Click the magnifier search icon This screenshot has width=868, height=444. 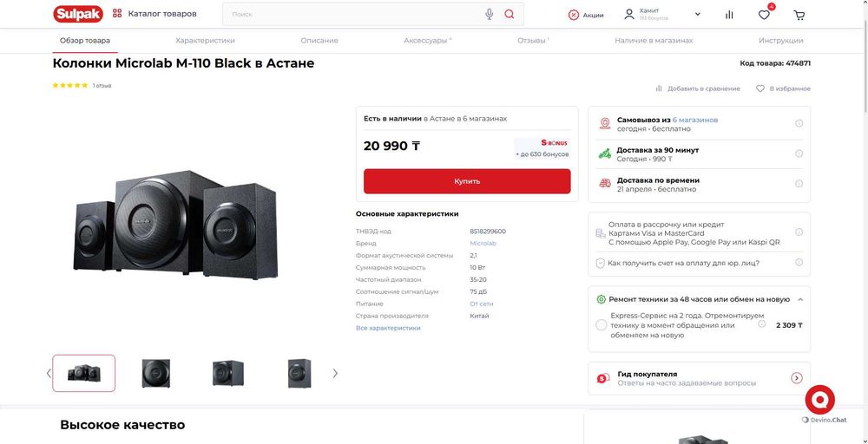coord(510,14)
